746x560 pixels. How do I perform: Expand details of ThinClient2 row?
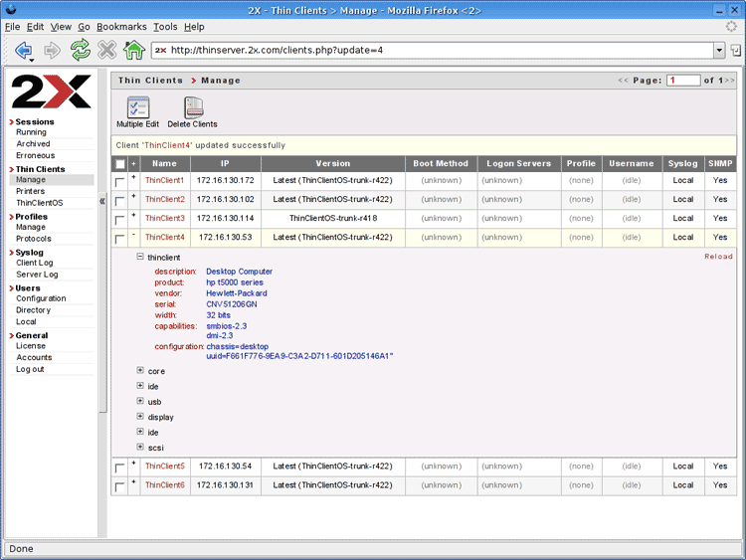[x=133, y=196]
